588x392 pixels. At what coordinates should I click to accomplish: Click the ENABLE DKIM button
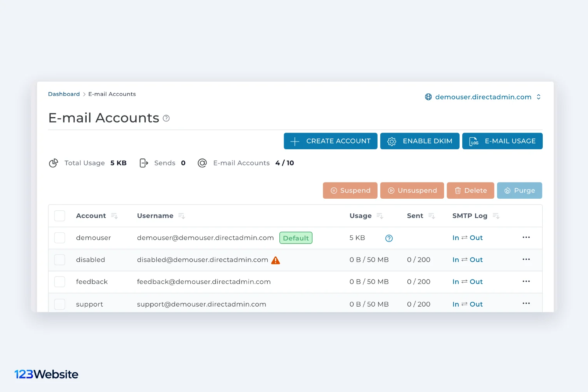click(420, 141)
